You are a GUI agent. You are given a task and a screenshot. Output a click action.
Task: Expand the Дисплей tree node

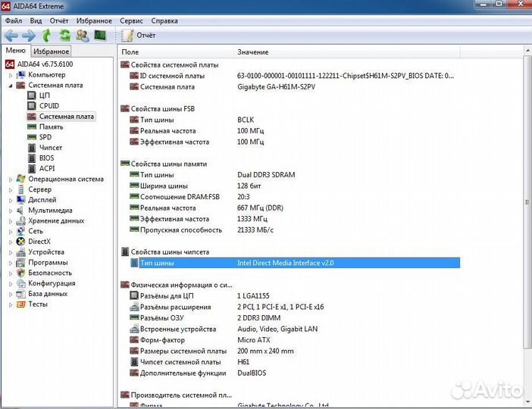(11, 201)
